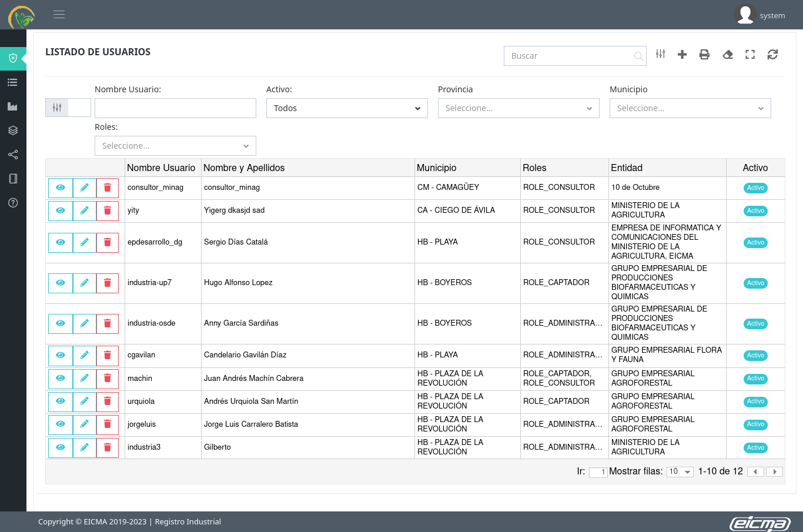
Task: Toggle the filter panel button left of Nombre Usuario
Action: click(x=57, y=108)
